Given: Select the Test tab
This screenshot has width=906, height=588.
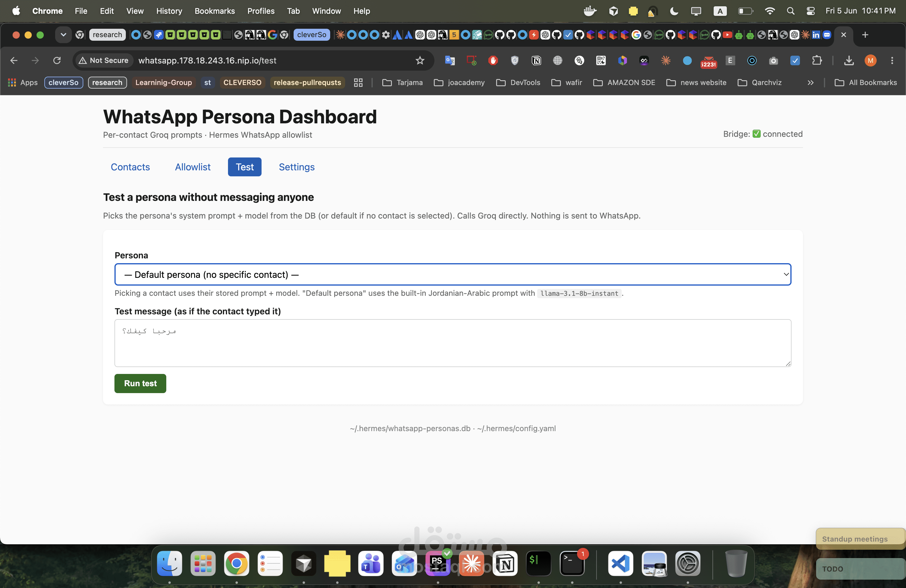Looking at the screenshot, I should 245,167.
